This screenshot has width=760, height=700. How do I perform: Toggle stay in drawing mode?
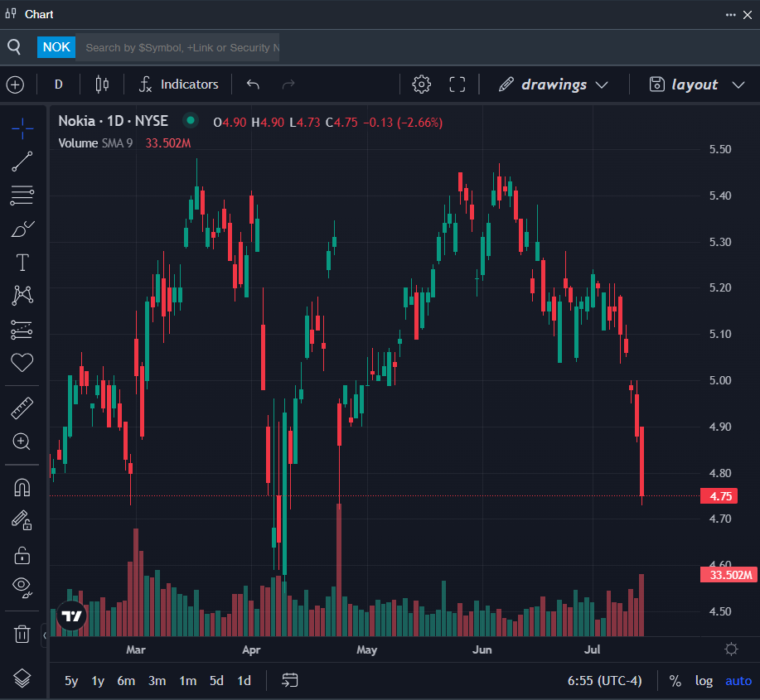coord(22,521)
